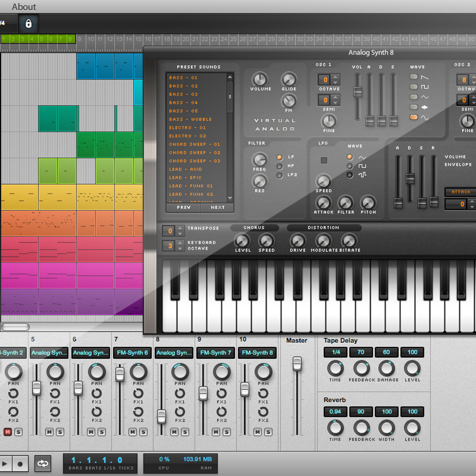
Task: Open the About menu
Action: [24, 7]
